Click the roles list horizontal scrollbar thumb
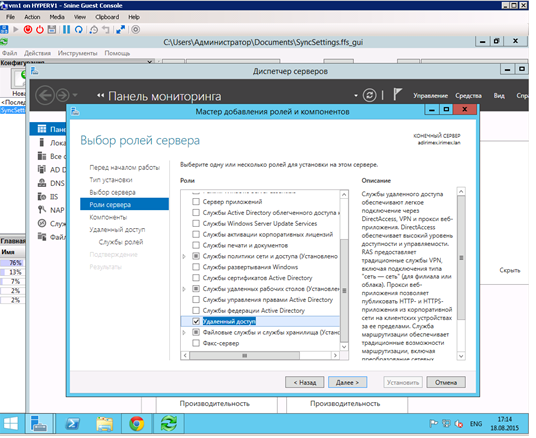The image size is (536, 438). point(244,356)
